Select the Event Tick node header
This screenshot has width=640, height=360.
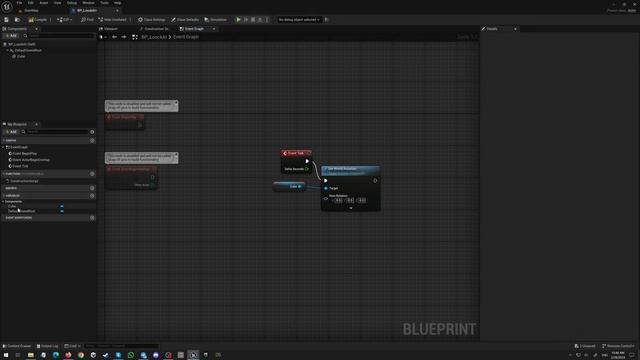coord(296,153)
